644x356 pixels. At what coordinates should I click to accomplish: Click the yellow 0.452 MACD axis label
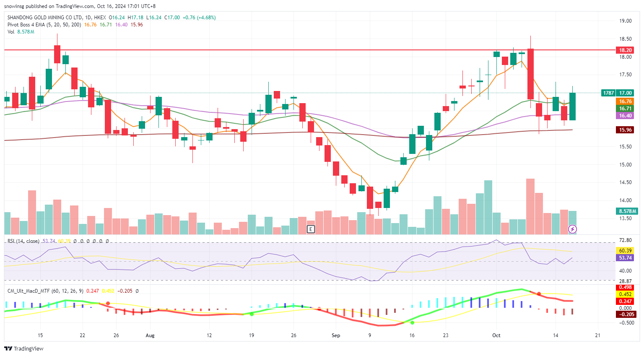(x=625, y=294)
